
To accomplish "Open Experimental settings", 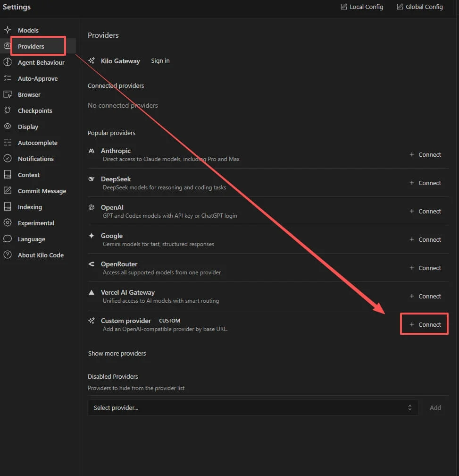I will tap(36, 223).
